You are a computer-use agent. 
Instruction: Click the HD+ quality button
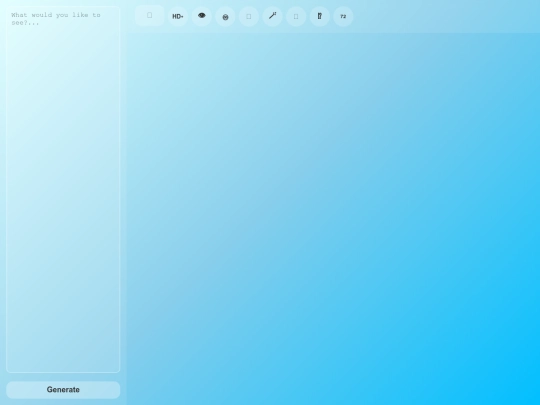click(x=178, y=16)
